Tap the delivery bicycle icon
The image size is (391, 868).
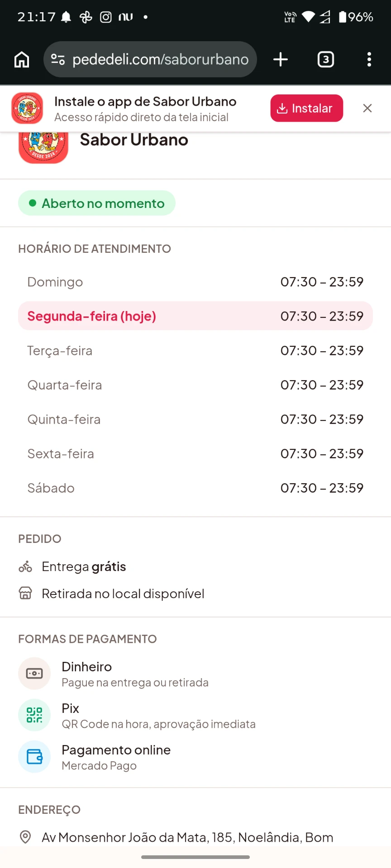pos(25,566)
